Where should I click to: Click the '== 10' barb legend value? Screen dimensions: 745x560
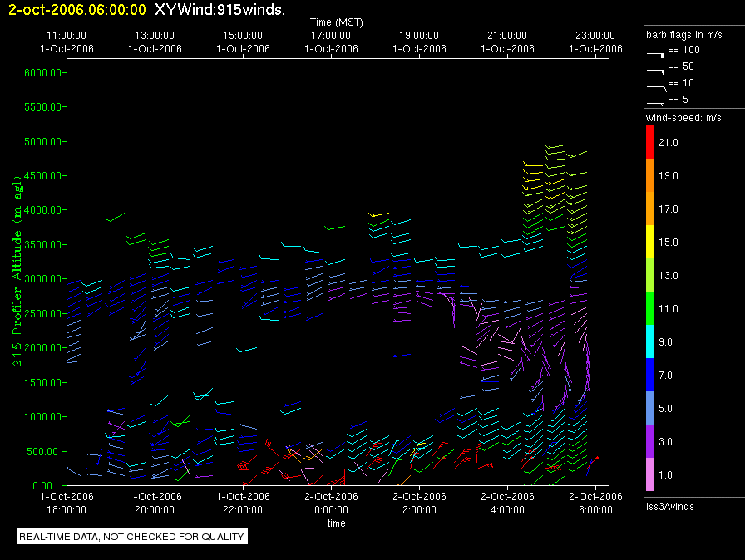tap(681, 83)
